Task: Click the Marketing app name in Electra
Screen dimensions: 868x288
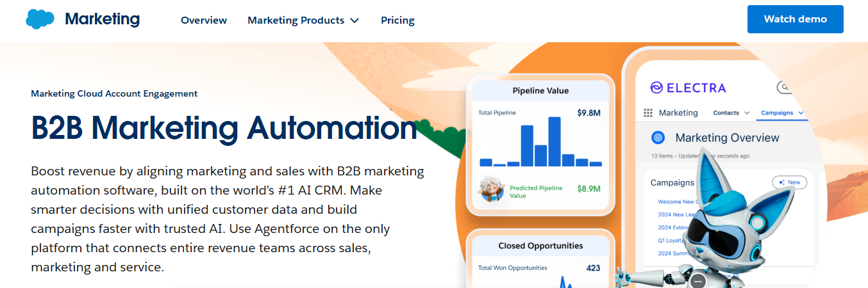Action: (x=678, y=113)
